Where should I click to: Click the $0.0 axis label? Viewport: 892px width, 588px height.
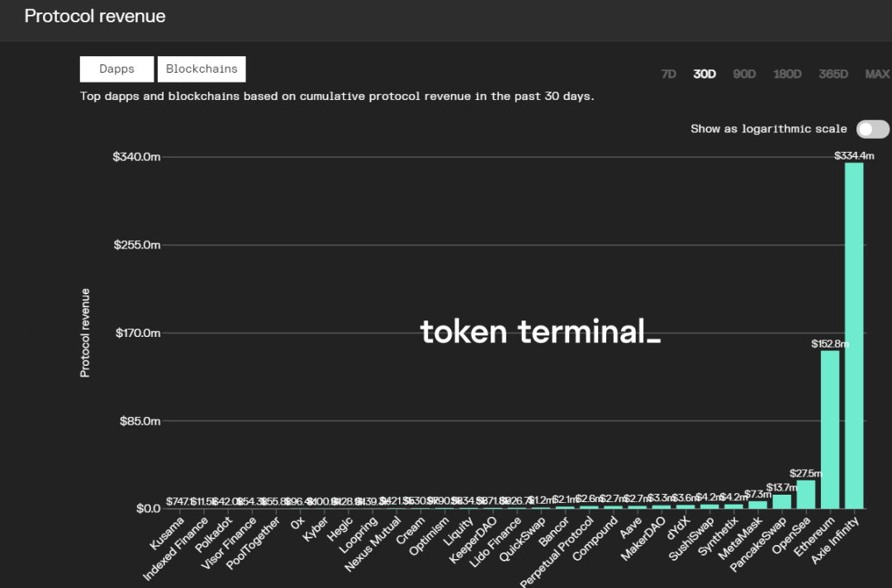[x=149, y=509]
